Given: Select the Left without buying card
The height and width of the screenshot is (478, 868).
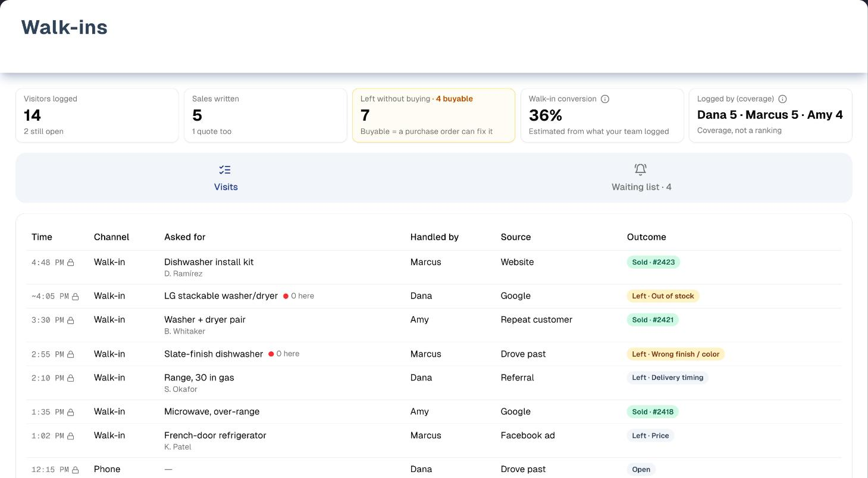Looking at the screenshot, I should click(x=434, y=115).
